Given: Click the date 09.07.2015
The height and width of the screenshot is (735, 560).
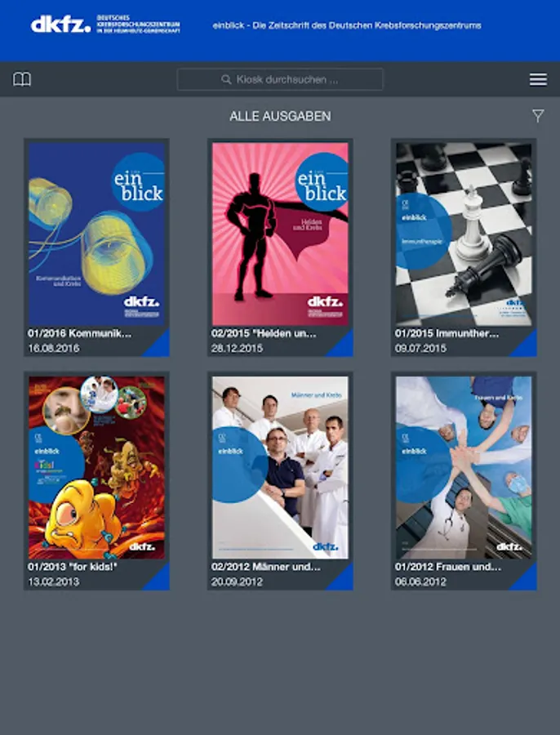Looking at the screenshot, I should 421,348.
